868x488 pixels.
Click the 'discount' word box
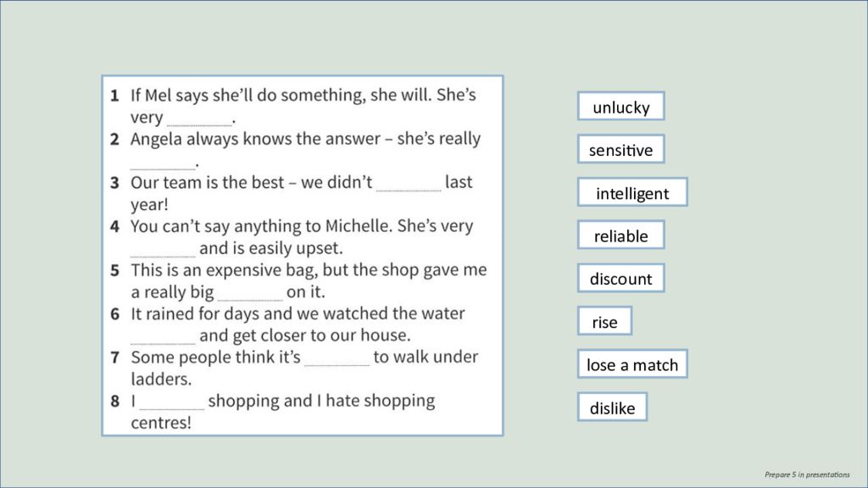click(x=620, y=278)
